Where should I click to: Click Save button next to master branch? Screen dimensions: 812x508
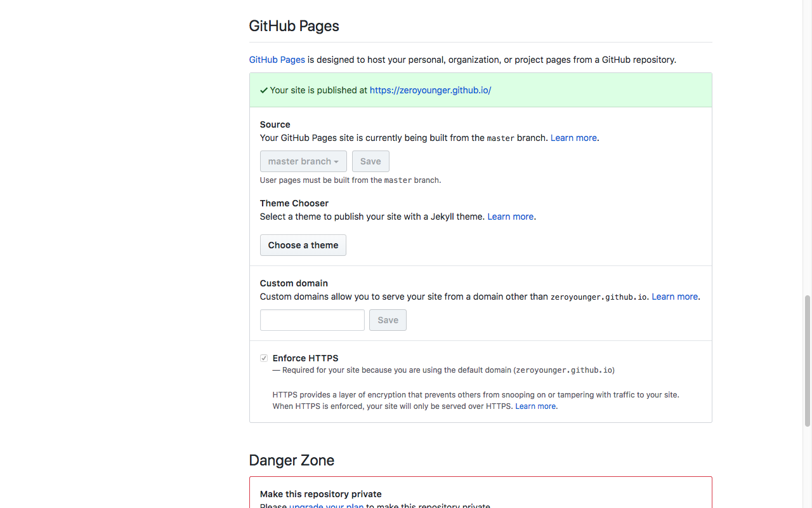(370, 161)
